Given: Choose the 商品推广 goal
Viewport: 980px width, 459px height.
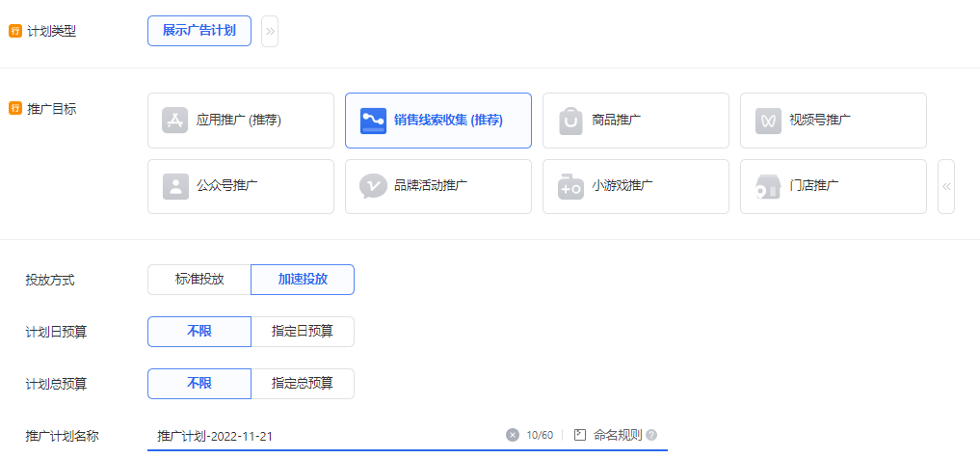Looking at the screenshot, I should (636, 121).
